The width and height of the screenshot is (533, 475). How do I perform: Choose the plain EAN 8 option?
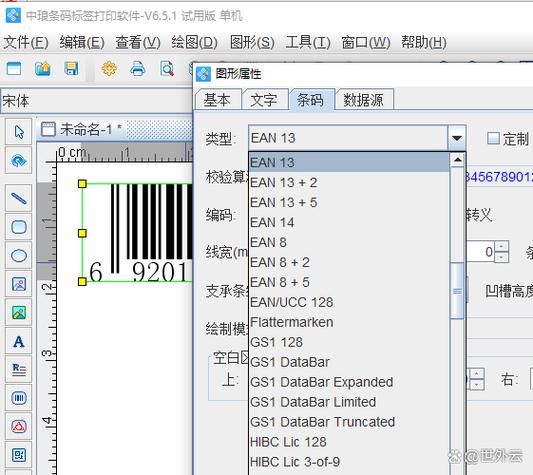pyautogui.click(x=349, y=242)
